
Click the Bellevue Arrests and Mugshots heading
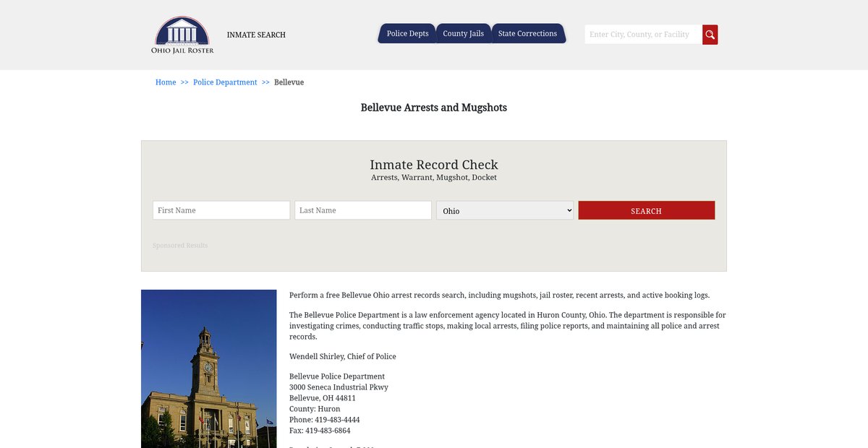[x=434, y=108]
